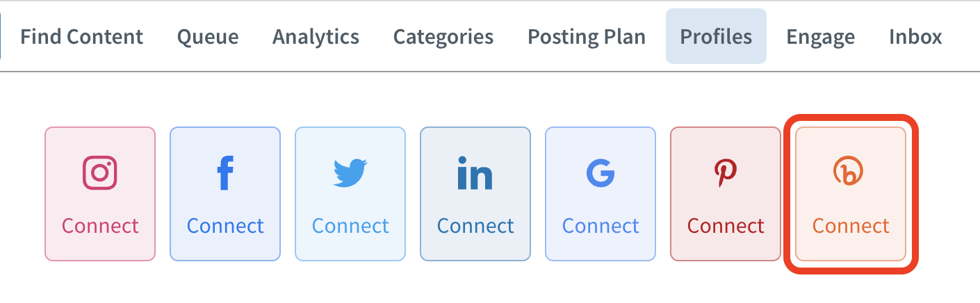
Task: Select the Profiles tab
Action: 716,36
